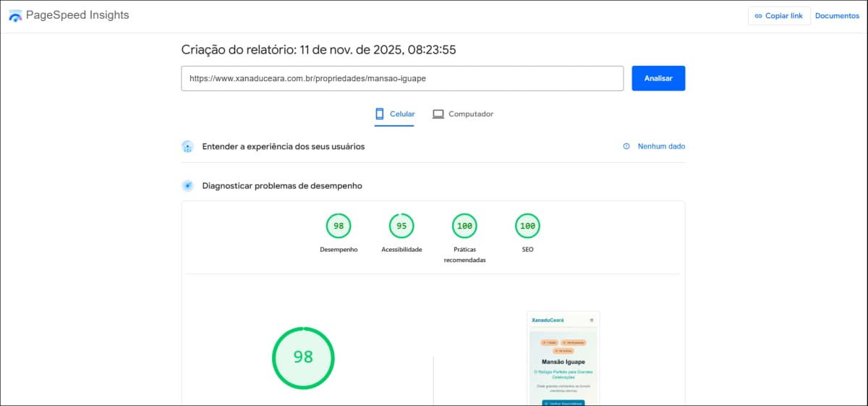Open the Documentos link
Image resolution: width=868 pixels, height=406 pixels.
pyautogui.click(x=837, y=16)
